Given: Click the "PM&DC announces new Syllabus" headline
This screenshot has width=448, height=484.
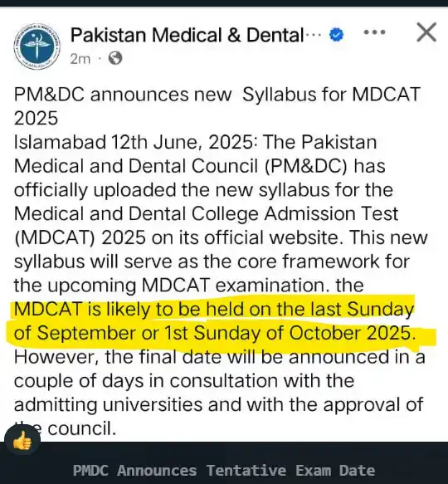Looking at the screenshot, I should point(217,94).
